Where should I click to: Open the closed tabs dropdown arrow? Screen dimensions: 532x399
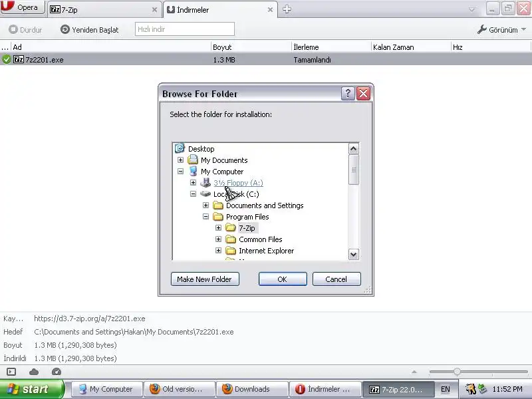(471, 9)
